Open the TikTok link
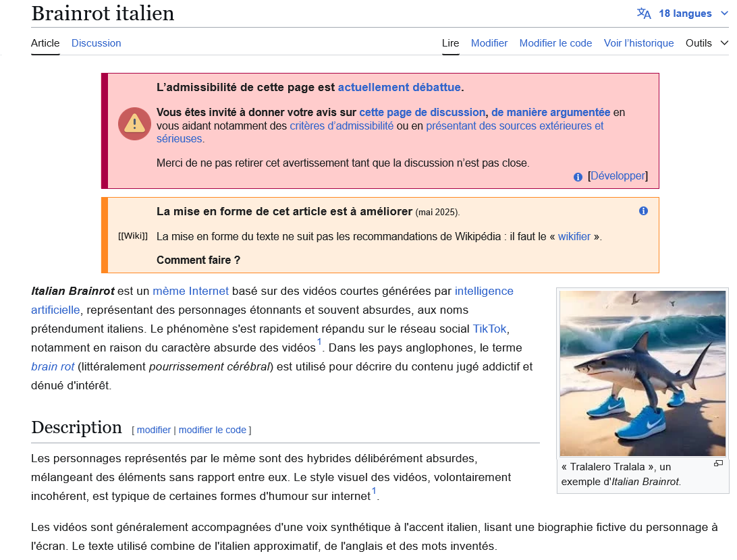This screenshot has height=560, width=737. click(489, 329)
